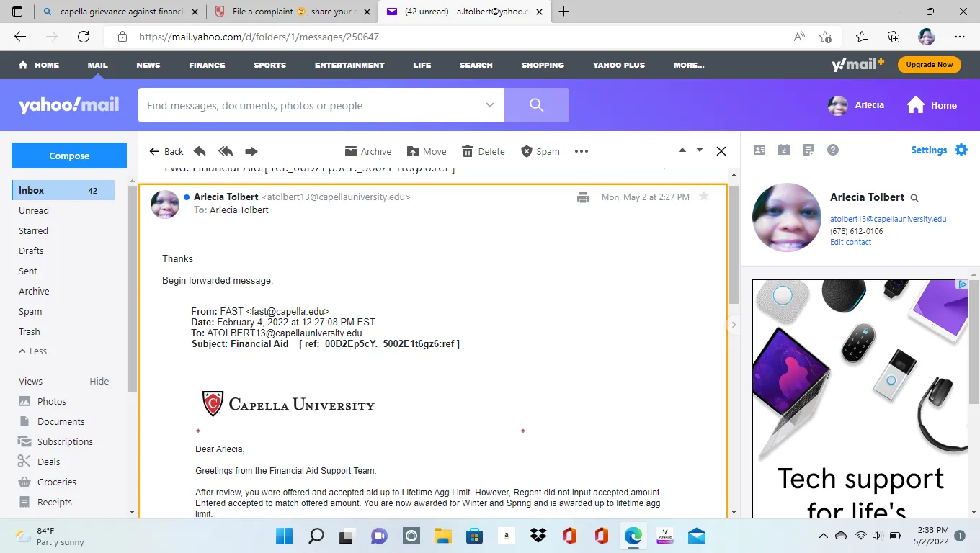Open Microsoft Edge from the taskbar

(x=633, y=536)
